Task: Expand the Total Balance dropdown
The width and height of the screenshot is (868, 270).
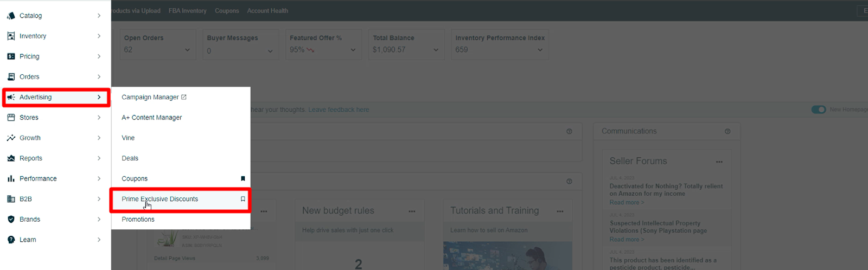Action: pos(436,50)
